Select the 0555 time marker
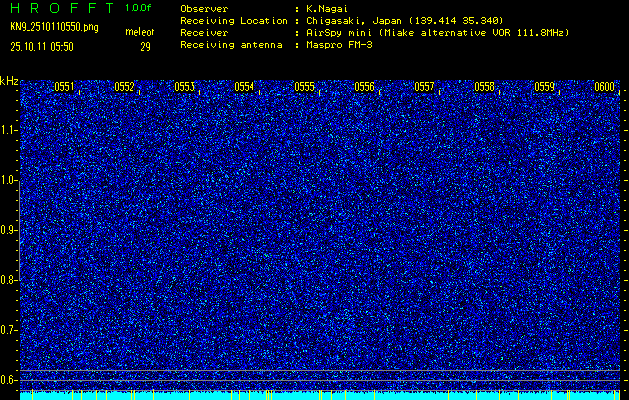The image size is (629, 400). point(304,87)
